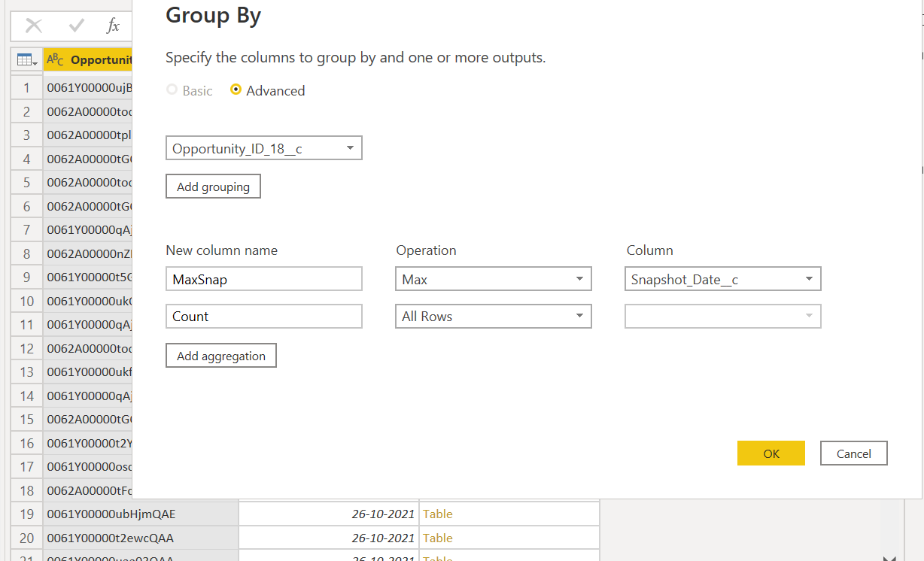Open the table menu icon in grid corner
This screenshot has height=561, width=924.
27,59
